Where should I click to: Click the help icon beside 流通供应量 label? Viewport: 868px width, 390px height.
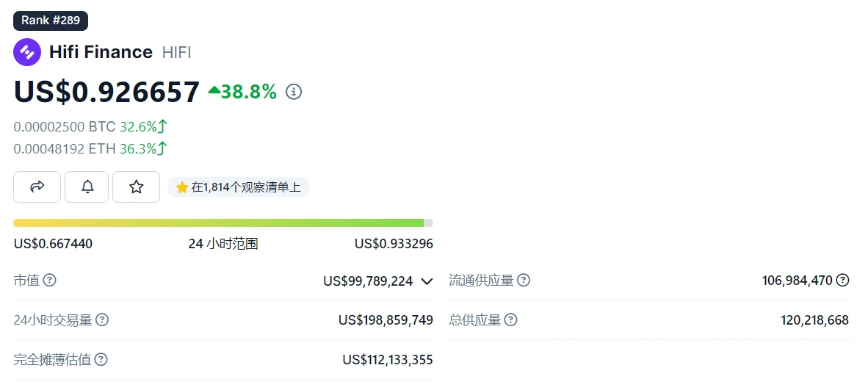(524, 281)
